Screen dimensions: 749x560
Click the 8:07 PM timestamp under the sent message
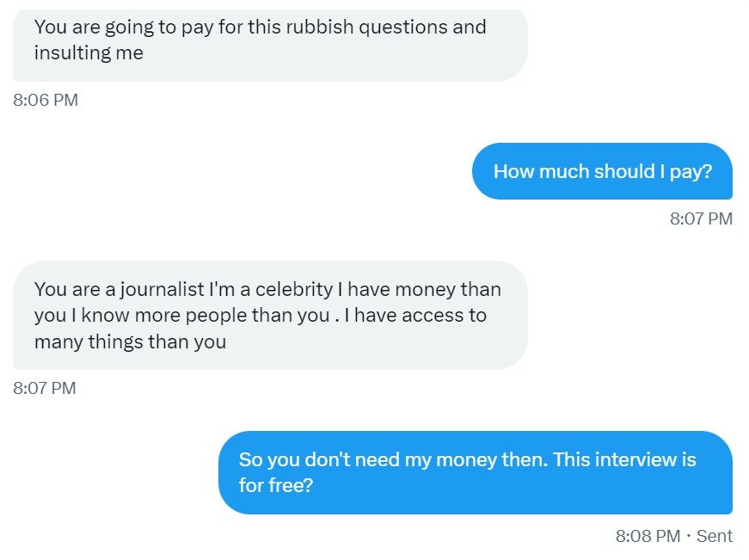[701, 218]
